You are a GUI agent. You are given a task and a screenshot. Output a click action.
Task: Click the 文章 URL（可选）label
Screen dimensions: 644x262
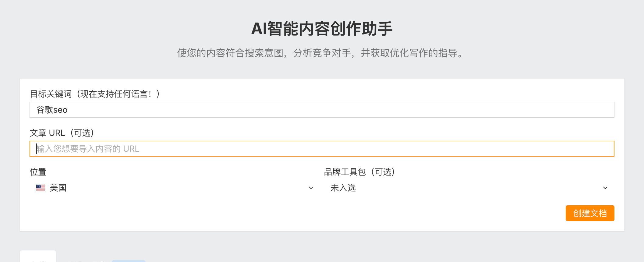tap(62, 133)
